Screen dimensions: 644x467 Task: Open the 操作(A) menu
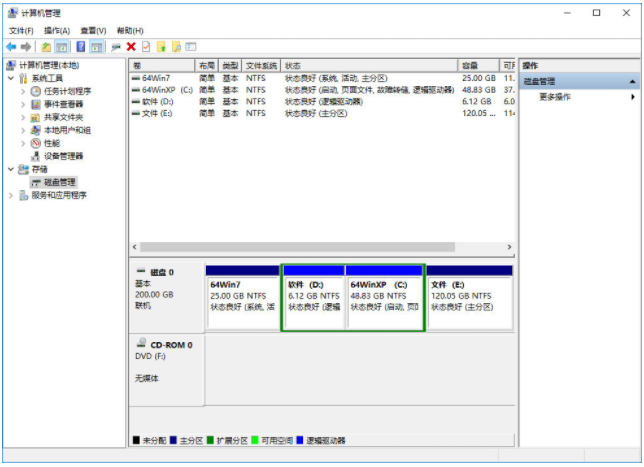click(x=57, y=31)
